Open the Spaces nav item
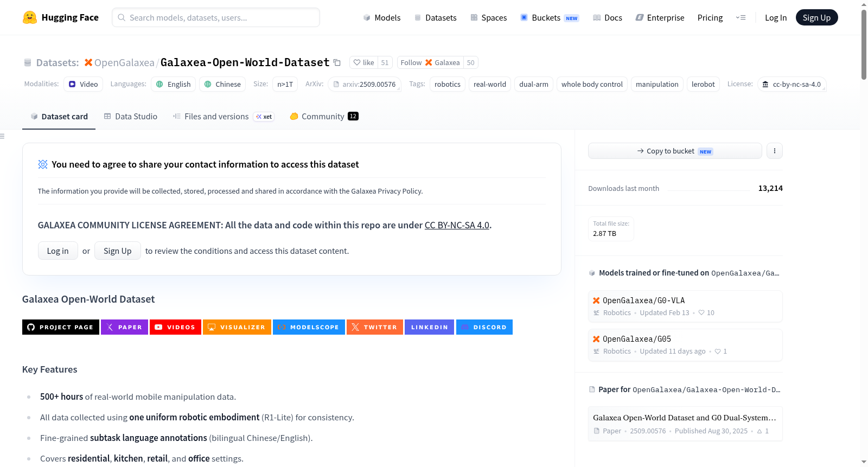This screenshot has width=868, height=467. [488, 18]
